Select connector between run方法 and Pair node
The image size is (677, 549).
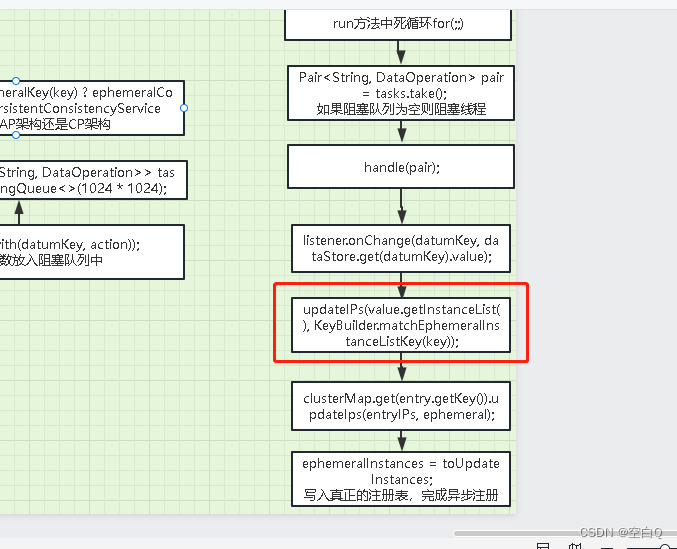(x=401, y=53)
